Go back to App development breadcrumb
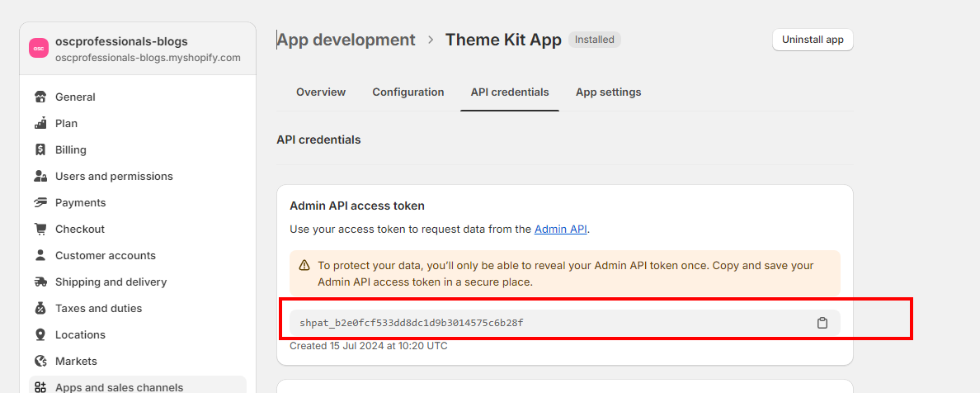This screenshot has width=980, height=393. 346,40
